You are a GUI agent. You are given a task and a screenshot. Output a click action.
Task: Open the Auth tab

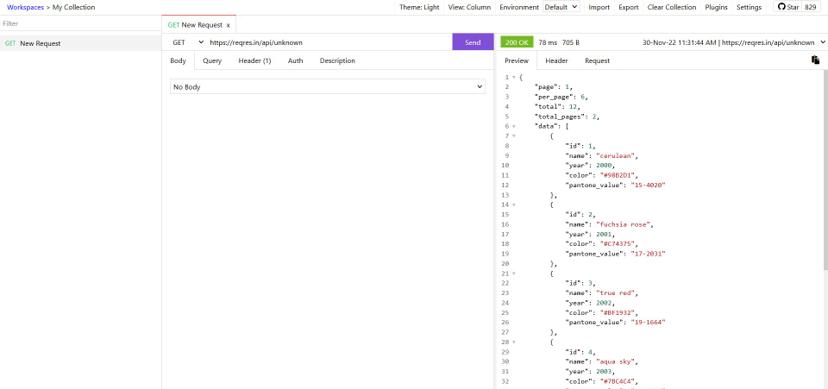click(295, 61)
